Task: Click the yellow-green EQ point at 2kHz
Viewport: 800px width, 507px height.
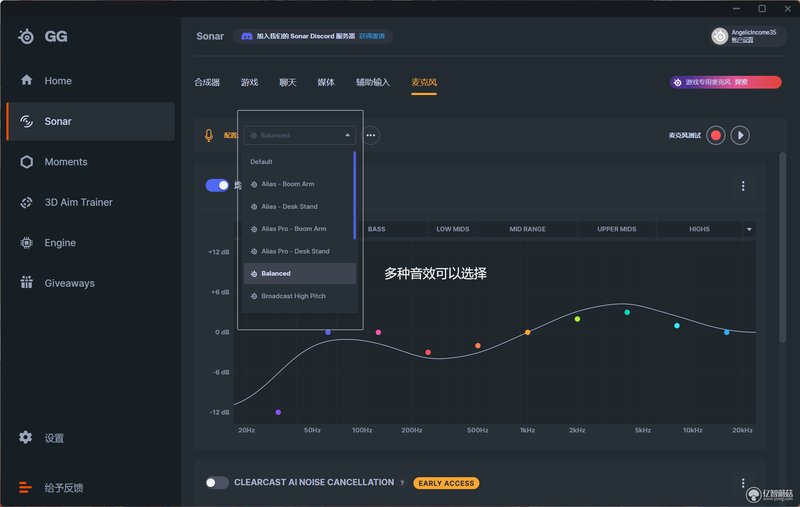Action: (x=577, y=319)
